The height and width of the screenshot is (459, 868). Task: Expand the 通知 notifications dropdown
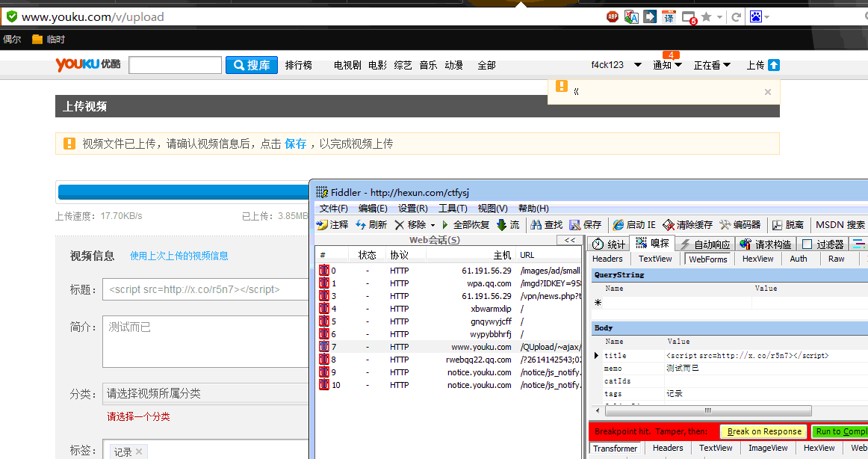point(678,65)
